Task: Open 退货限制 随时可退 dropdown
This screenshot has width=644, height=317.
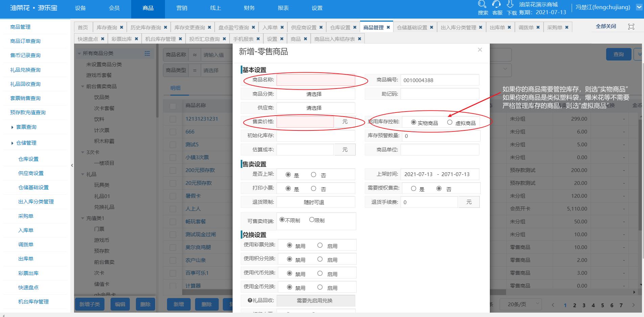Action: pyautogui.click(x=315, y=202)
